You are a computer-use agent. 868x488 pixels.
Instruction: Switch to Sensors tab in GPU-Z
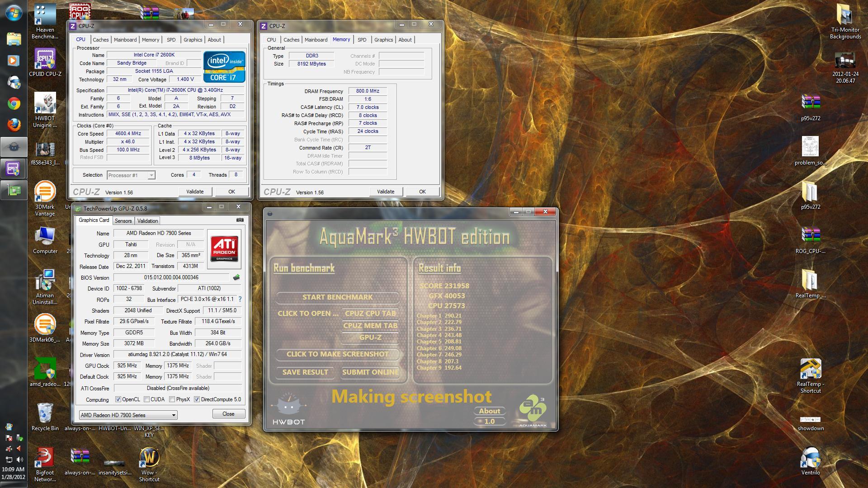pyautogui.click(x=123, y=221)
